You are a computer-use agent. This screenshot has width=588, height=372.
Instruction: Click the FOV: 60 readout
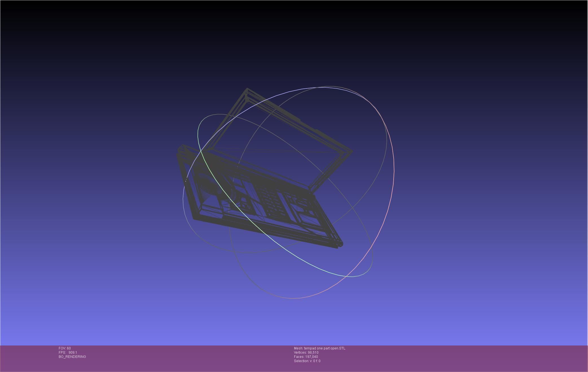65,348
